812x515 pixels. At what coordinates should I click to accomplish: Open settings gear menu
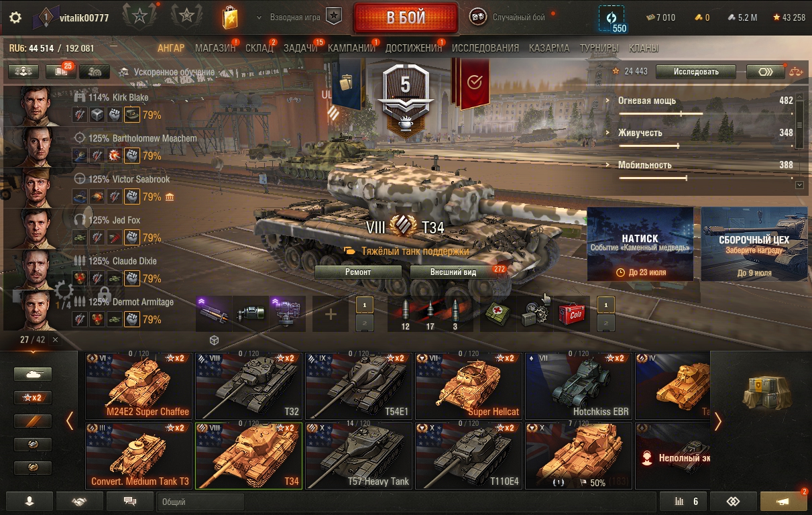[x=15, y=17]
